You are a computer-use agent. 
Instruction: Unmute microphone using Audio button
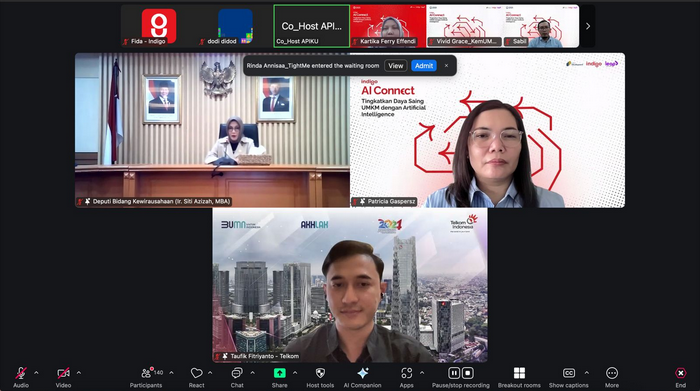(21, 377)
